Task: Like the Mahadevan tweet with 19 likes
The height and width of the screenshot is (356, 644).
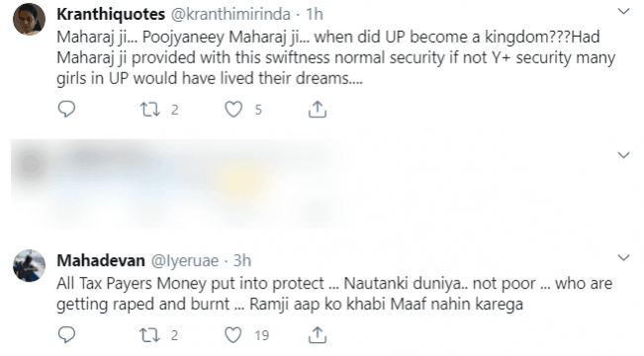Action: (x=232, y=335)
